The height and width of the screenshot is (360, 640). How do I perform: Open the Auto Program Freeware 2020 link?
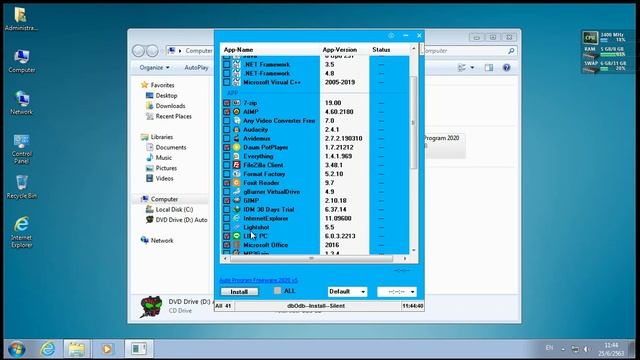[x=258, y=280]
